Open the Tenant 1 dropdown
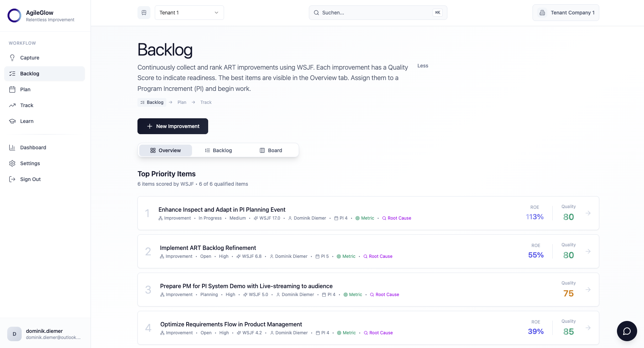Image resolution: width=644 pixels, height=348 pixels. 189,12
